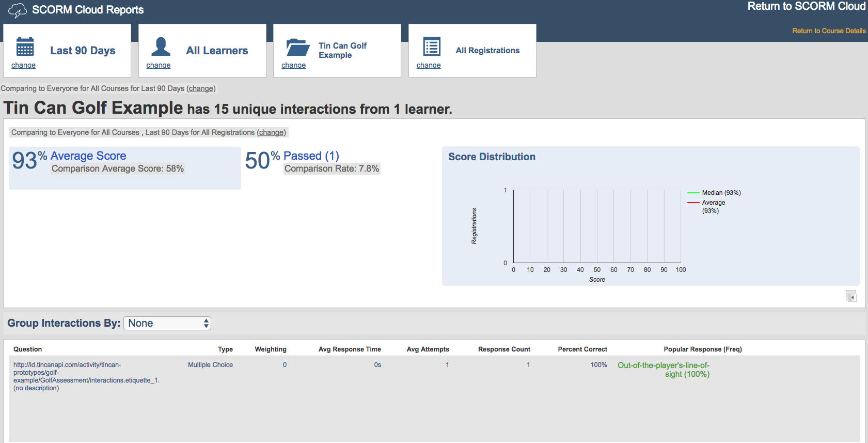Screen dimensions: 868x443
Task: Click the Percent Correct column header
Action: click(x=582, y=349)
